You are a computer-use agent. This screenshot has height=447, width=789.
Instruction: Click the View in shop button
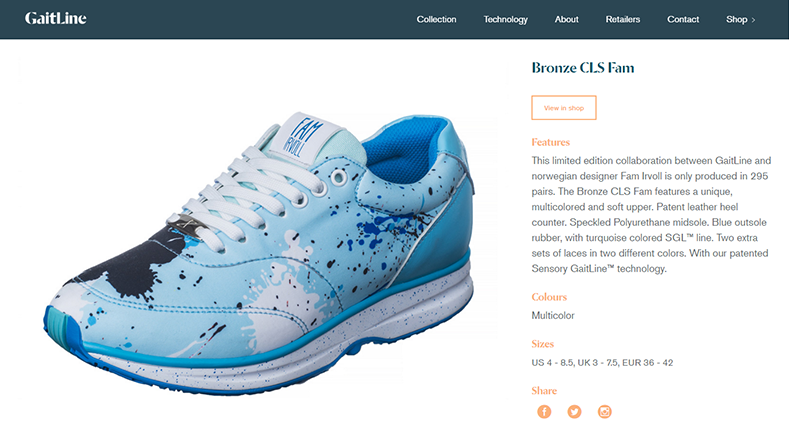(564, 108)
